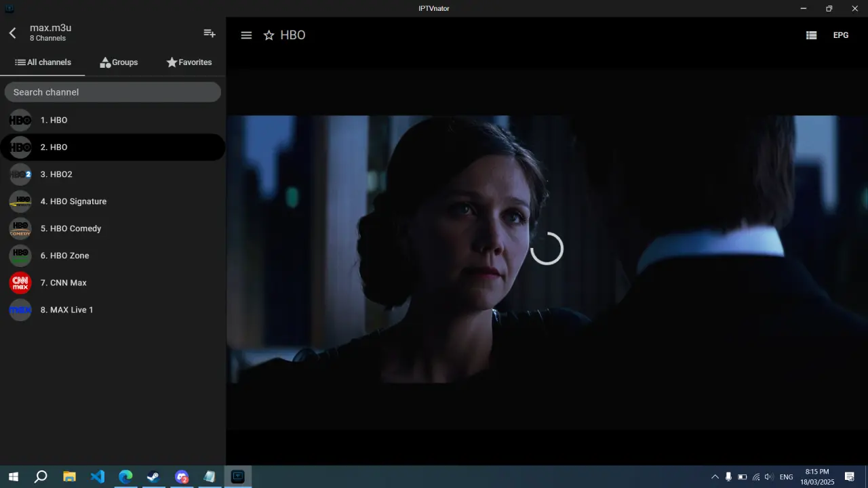Screen dimensions: 868x488
Task: Select channel 4. HBO Signature
Action: 113,201
